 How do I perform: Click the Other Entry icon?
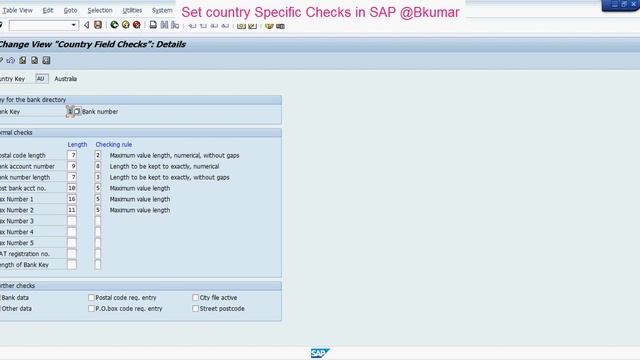pos(47,60)
